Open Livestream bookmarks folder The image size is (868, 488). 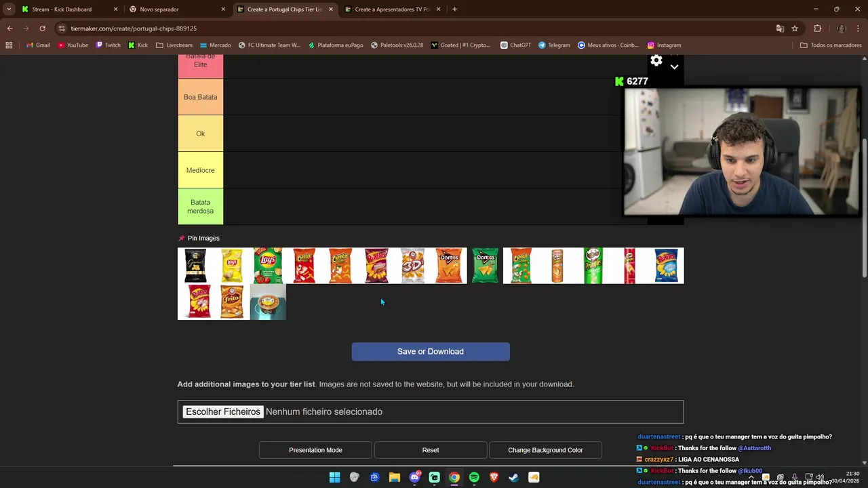pos(174,45)
